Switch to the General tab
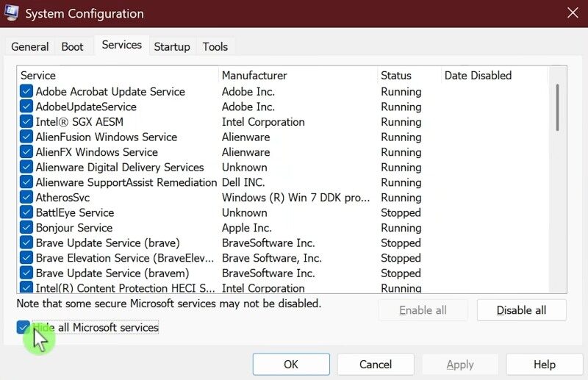Image resolution: width=588 pixels, height=380 pixels. tap(29, 47)
